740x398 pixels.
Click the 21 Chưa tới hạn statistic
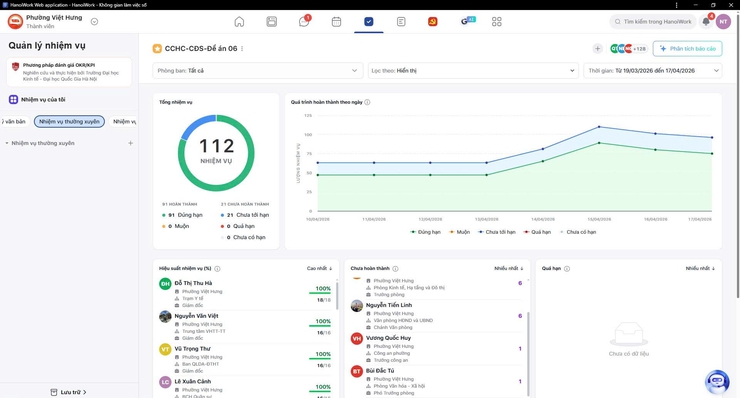click(x=245, y=215)
